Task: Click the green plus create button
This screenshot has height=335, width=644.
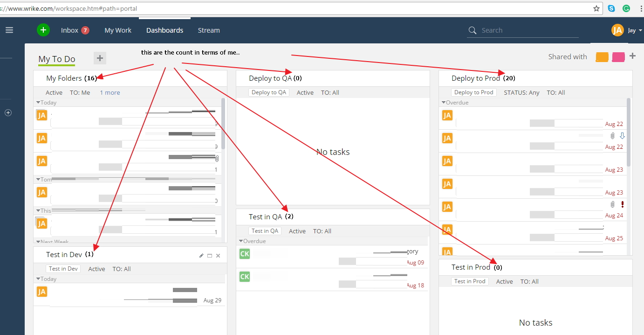Action: click(43, 30)
